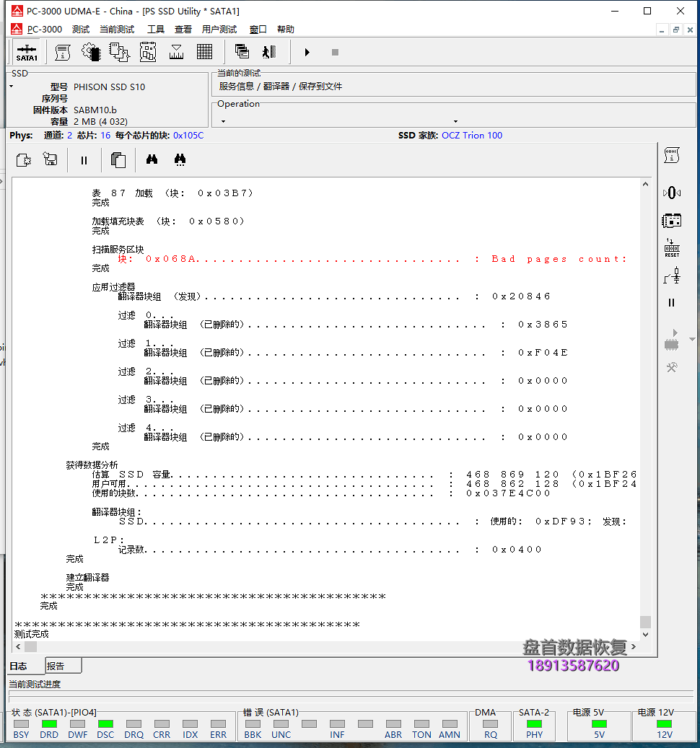Expand the SSD info panel arrow
Screen dimensions: 700x748
tap(12, 87)
